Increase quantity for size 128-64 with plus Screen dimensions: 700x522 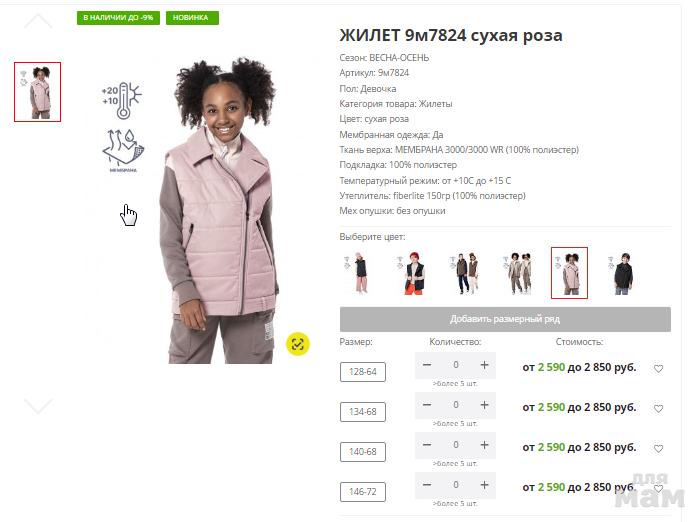(x=484, y=365)
